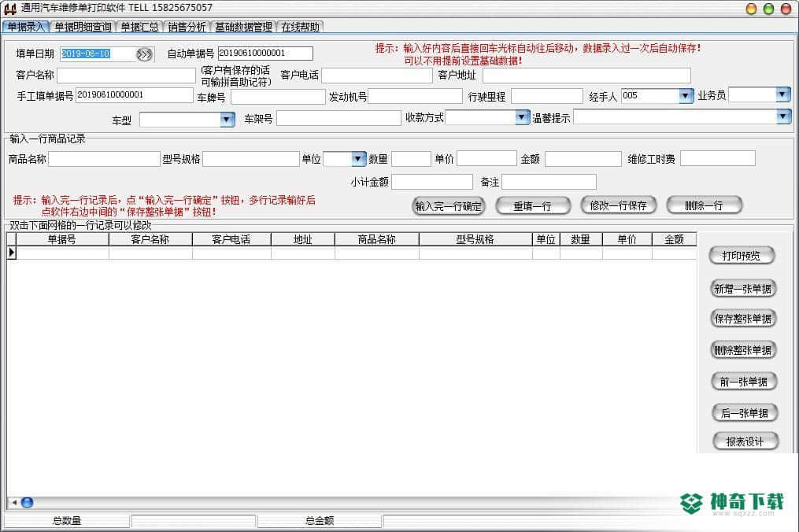Click the 自动单据号 field
799x532 pixels.
(x=265, y=54)
